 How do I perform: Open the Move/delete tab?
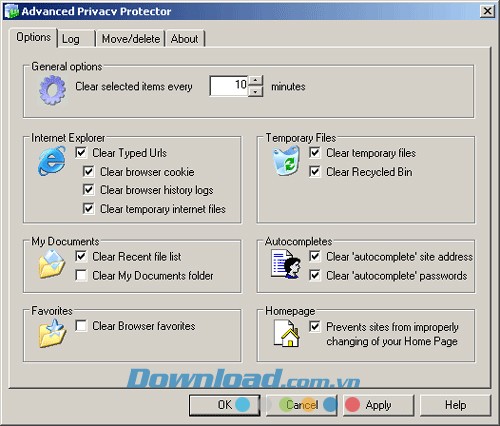(131, 39)
